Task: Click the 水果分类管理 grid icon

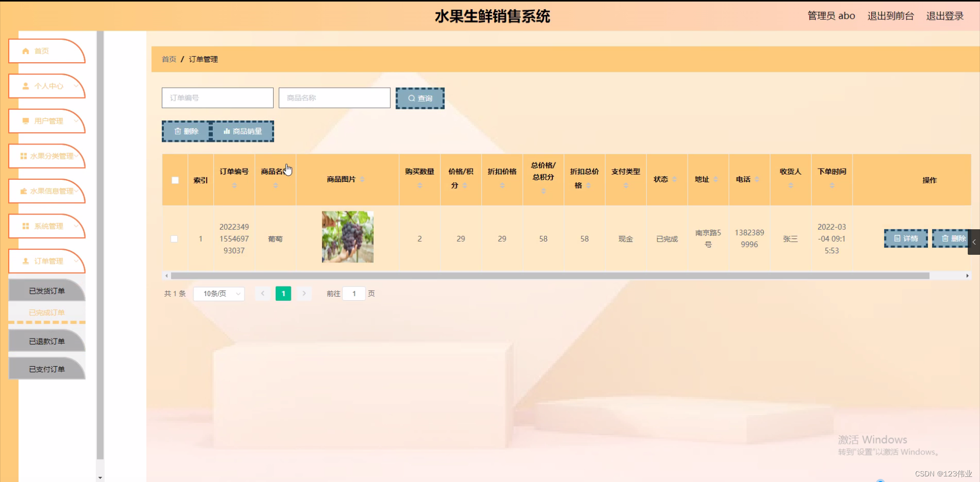Action: 23,156
